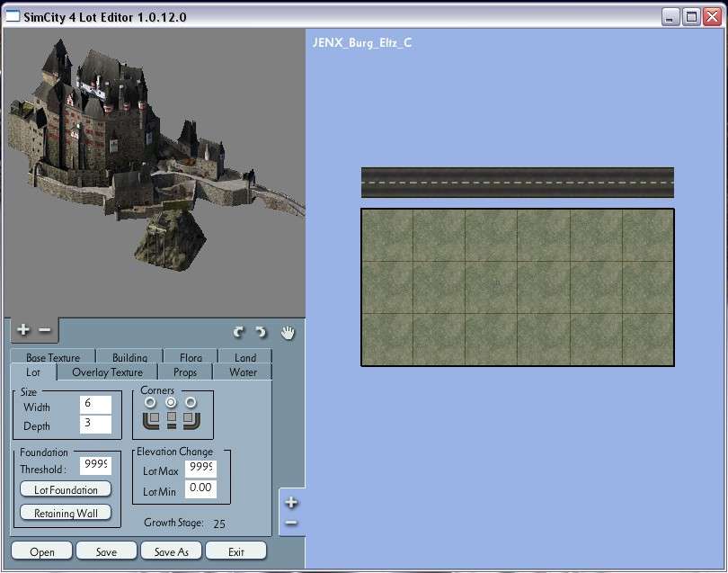Zoom out the lot layout view
The height and width of the screenshot is (573, 728).
click(x=291, y=523)
